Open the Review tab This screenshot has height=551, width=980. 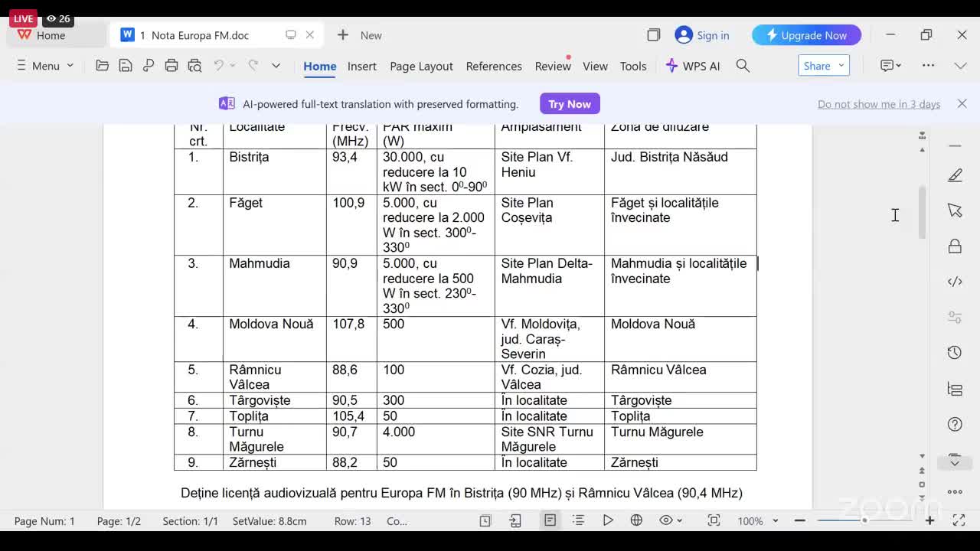pyautogui.click(x=553, y=66)
